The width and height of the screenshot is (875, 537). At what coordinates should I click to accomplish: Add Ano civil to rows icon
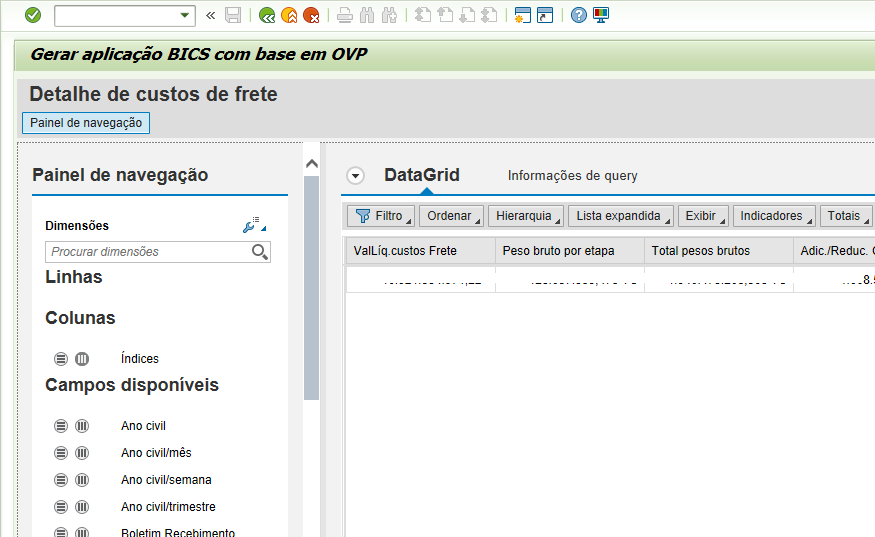61,426
